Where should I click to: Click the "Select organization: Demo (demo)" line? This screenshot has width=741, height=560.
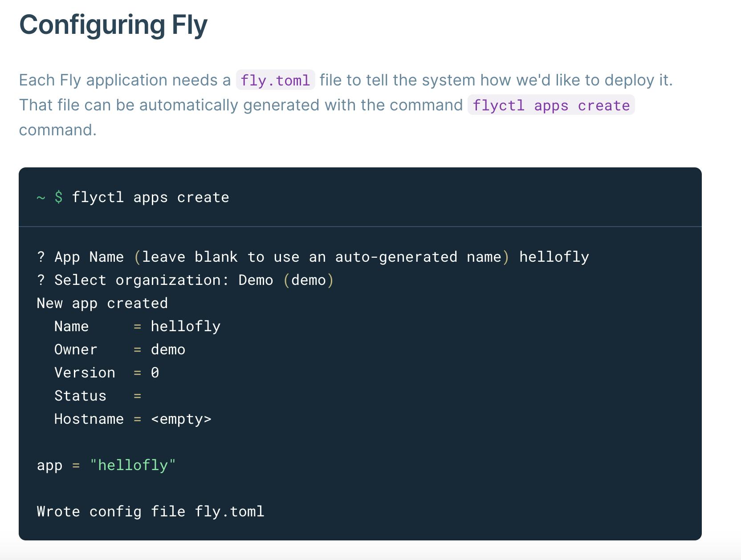pos(185,280)
